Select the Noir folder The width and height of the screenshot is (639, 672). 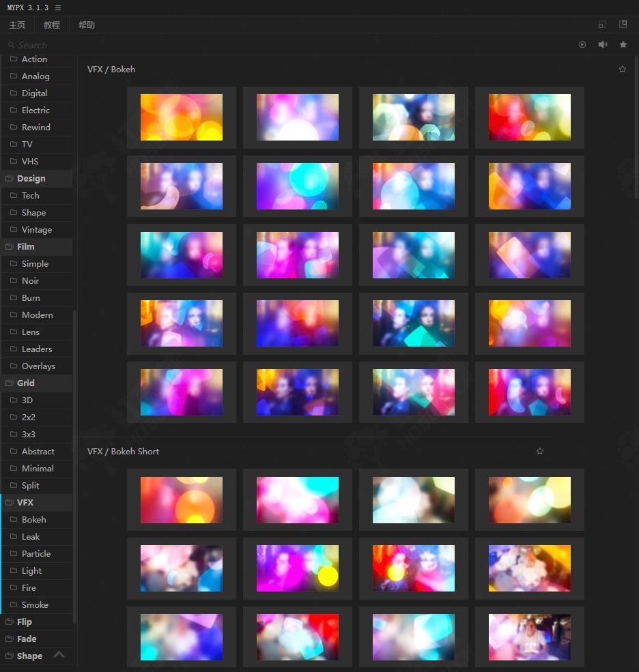(x=37, y=280)
